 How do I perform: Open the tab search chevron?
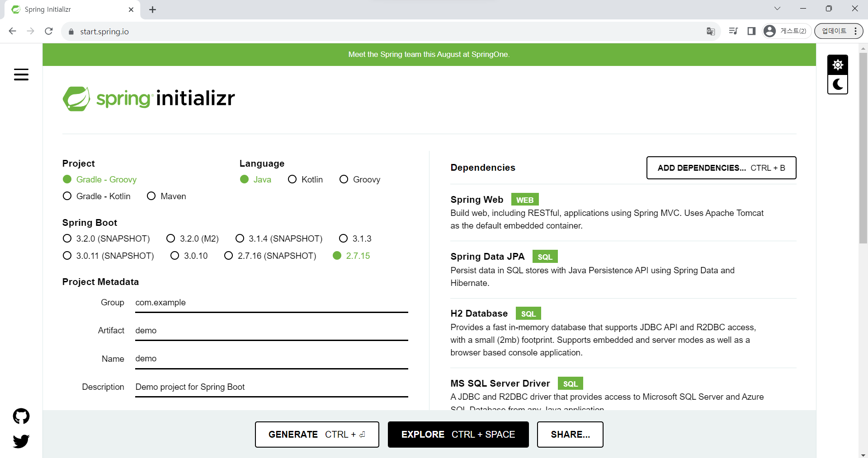777,9
